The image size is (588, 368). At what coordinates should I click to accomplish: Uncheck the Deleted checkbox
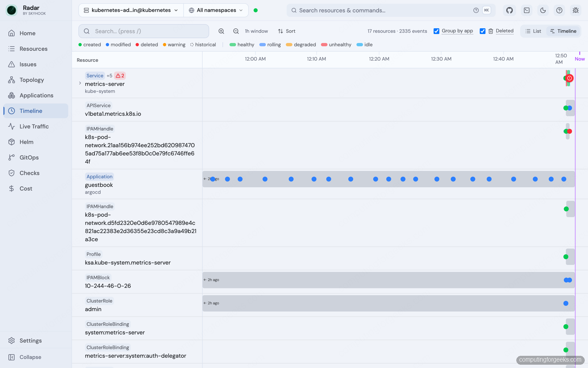[483, 31]
